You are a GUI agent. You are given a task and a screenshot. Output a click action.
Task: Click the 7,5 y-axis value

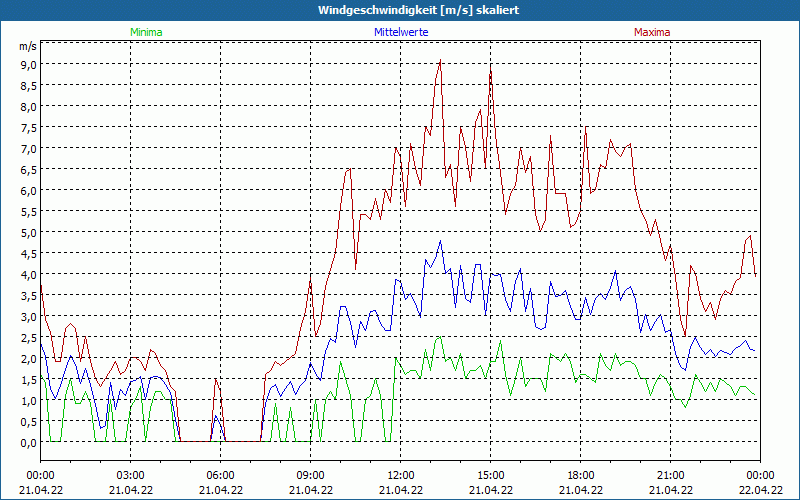28,128
